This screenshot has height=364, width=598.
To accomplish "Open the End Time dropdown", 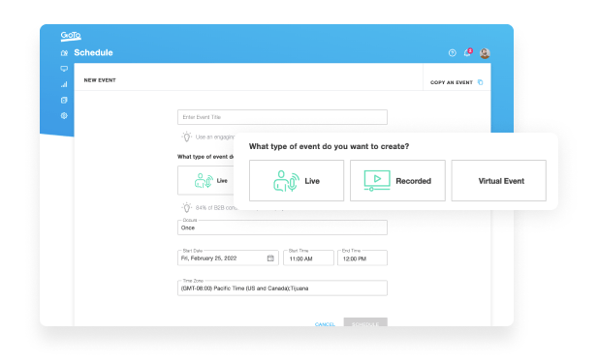I will pyautogui.click(x=362, y=258).
